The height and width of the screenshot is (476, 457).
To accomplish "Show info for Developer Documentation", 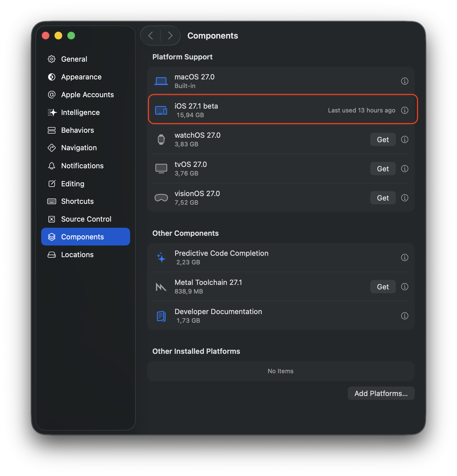I will [405, 316].
